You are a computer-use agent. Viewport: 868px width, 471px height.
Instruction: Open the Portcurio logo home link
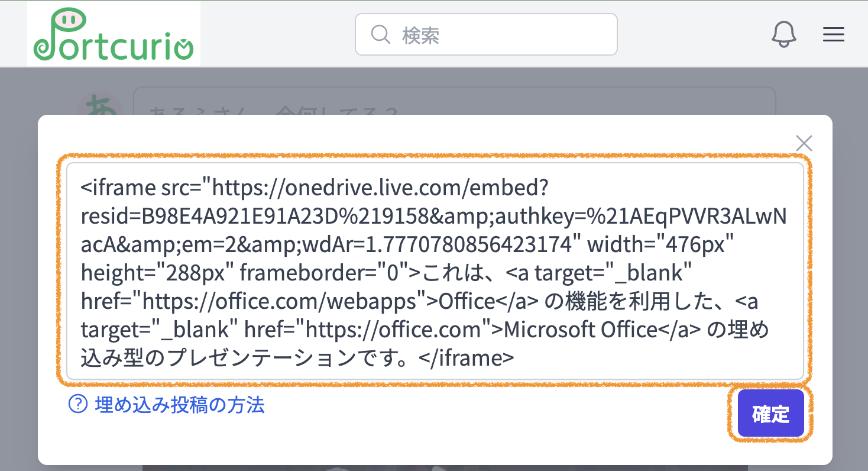[x=114, y=34]
